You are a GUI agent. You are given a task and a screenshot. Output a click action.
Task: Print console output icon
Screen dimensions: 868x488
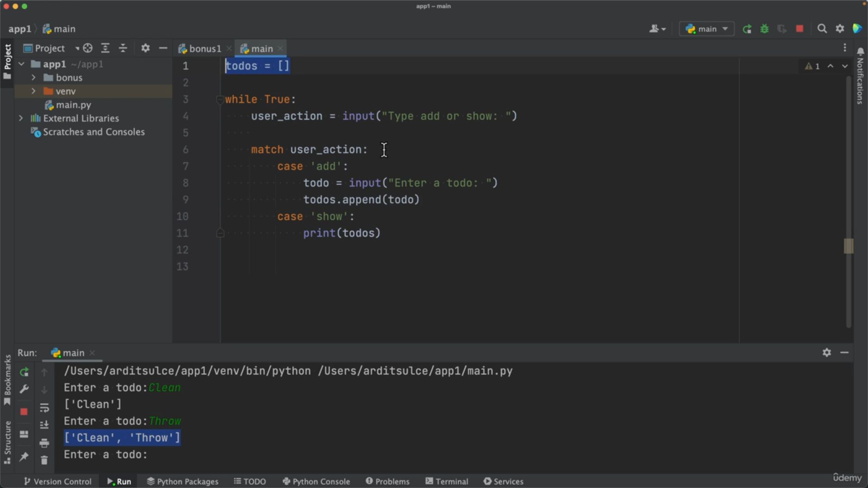[44, 443]
